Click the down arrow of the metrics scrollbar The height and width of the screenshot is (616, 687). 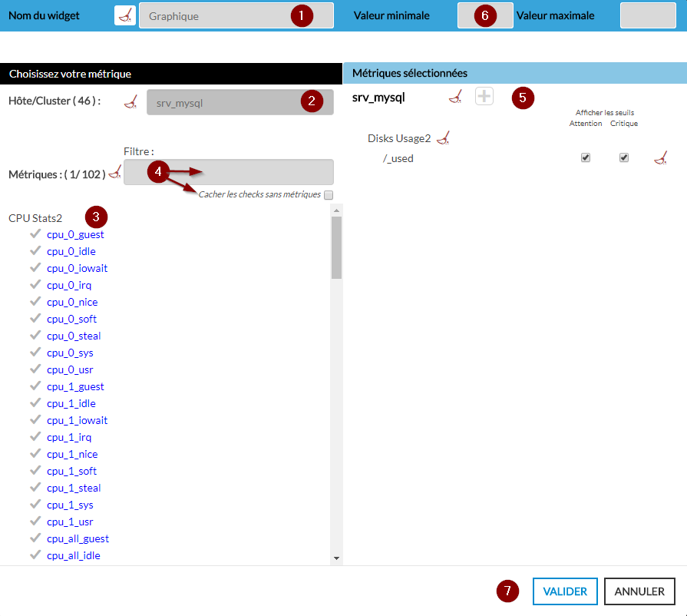click(x=336, y=558)
